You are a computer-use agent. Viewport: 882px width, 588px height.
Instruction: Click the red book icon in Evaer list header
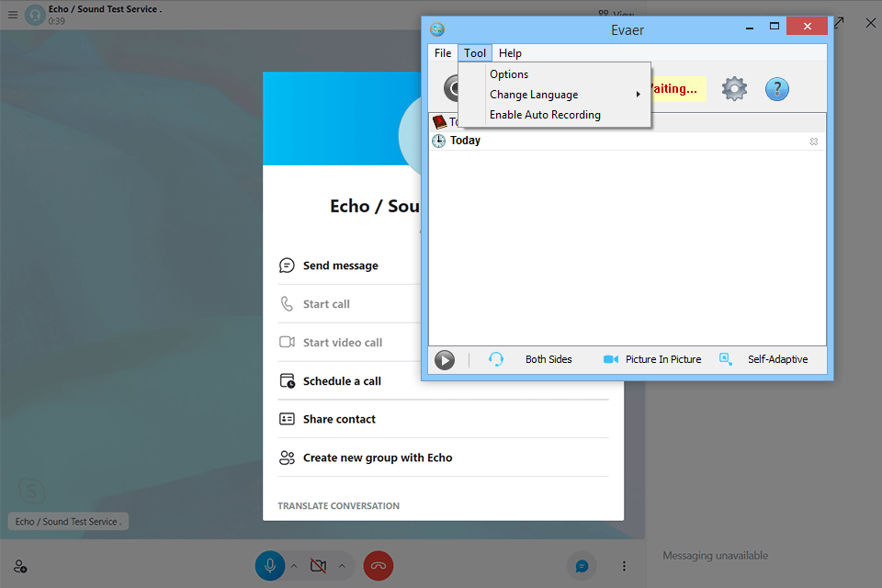point(439,121)
